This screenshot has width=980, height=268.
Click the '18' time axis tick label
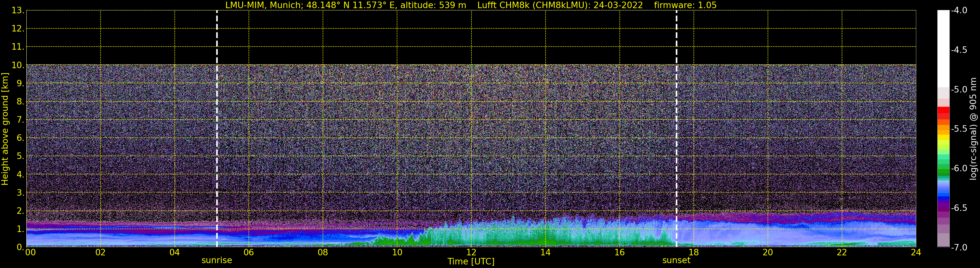tap(694, 252)
